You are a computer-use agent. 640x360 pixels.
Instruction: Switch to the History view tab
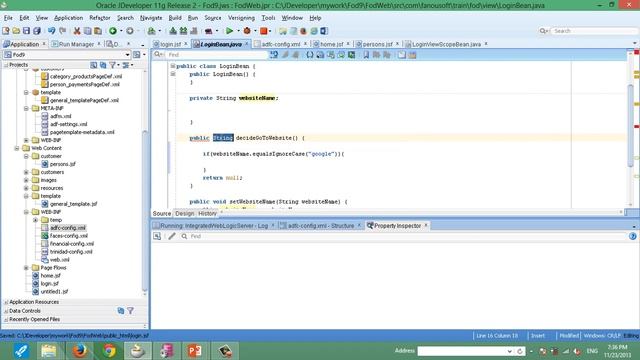tap(207, 213)
